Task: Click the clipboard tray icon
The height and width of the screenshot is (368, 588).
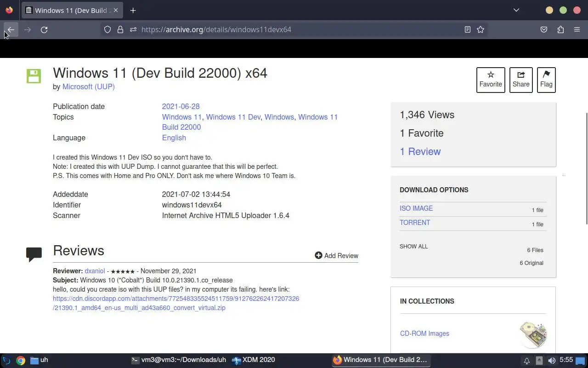Action: pyautogui.click(x=539, y=361)
